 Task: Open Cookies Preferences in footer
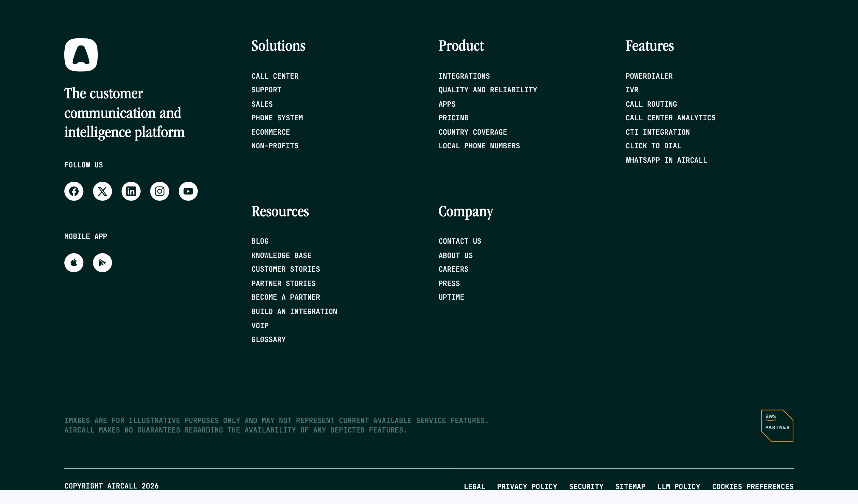pos(753,486)
